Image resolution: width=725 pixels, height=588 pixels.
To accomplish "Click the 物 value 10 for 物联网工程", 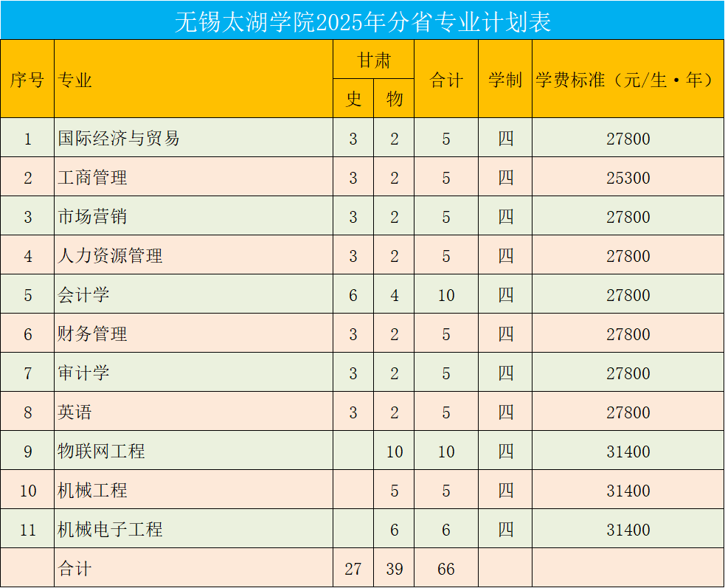I will (394, 452).
